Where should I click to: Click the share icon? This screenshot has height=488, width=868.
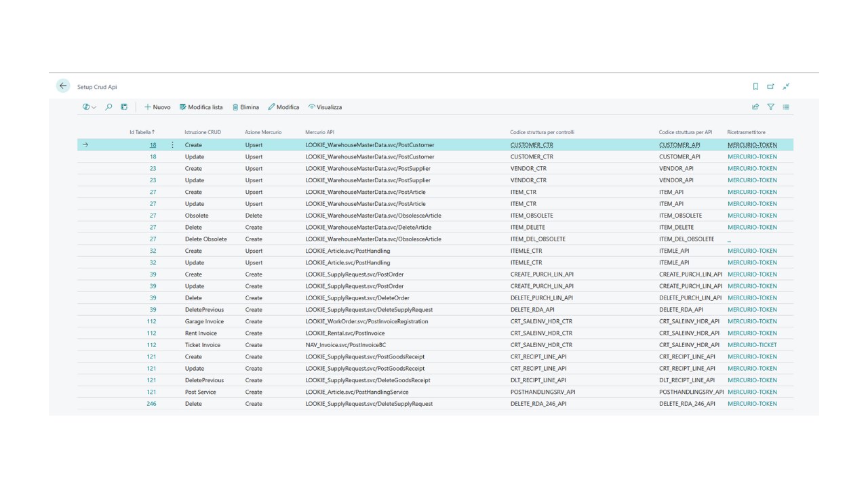pyautogui.click(x=755, y=107)
